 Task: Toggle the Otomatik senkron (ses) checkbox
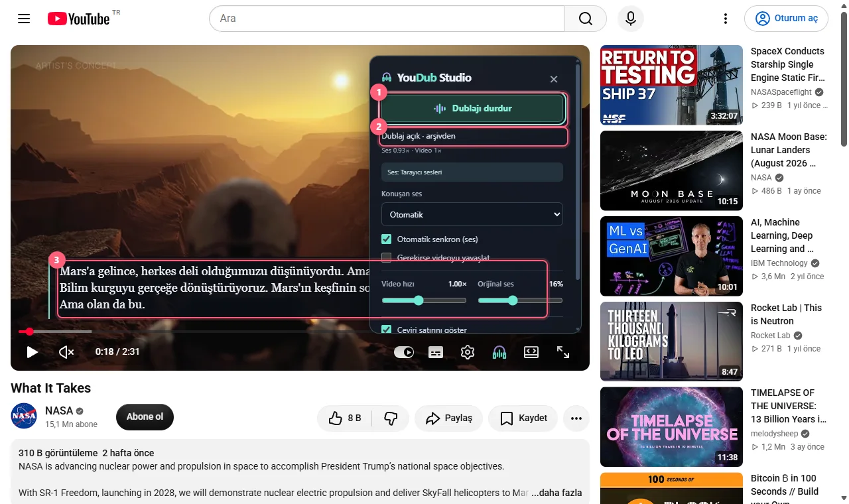[387, 239]
